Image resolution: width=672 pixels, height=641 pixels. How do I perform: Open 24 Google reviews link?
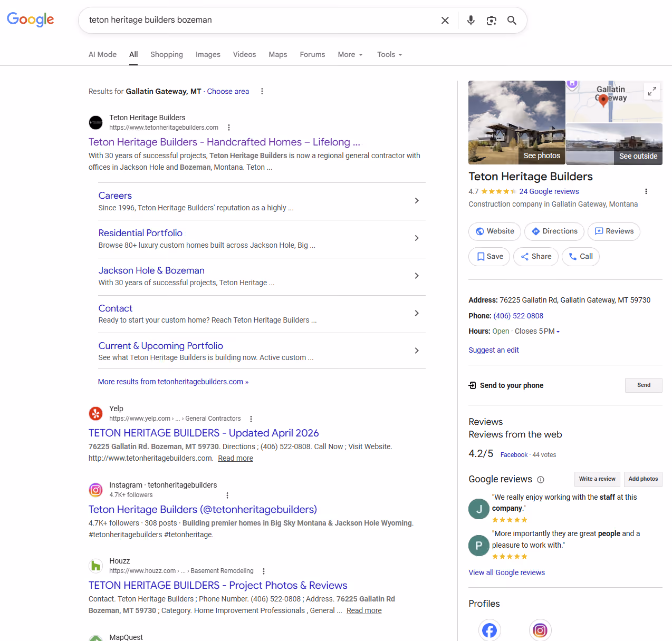pos(549,191)
